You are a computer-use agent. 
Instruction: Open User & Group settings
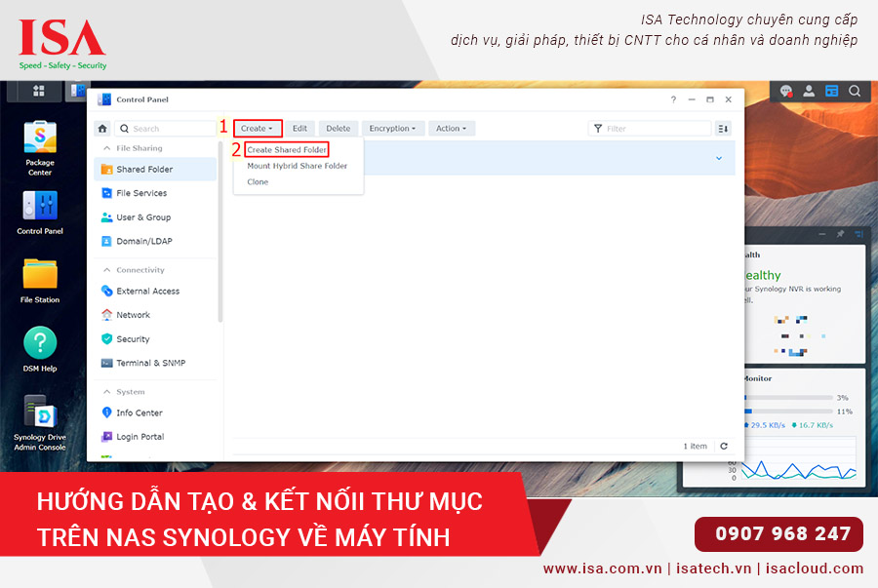(x=155, y=217)
